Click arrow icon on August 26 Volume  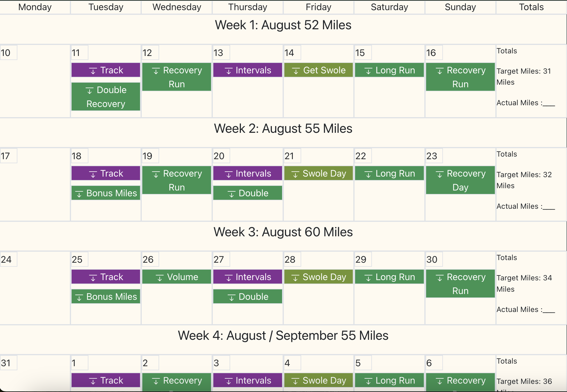pos(159,277)
